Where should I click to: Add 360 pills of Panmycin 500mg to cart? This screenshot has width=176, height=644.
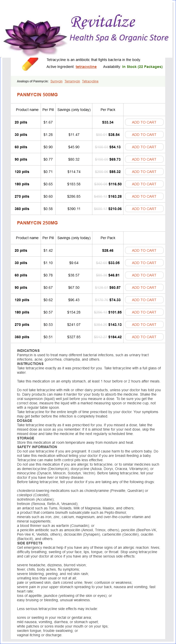[144, 209]
